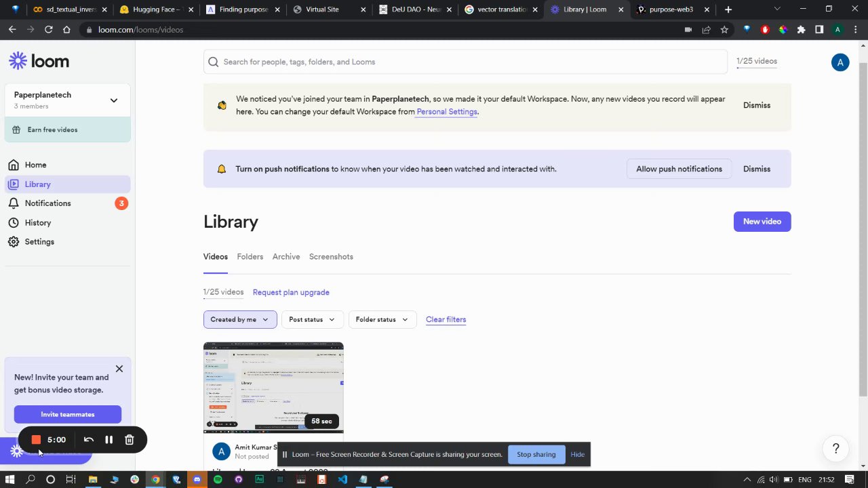Open the user avatar A menu

[840, 62]
